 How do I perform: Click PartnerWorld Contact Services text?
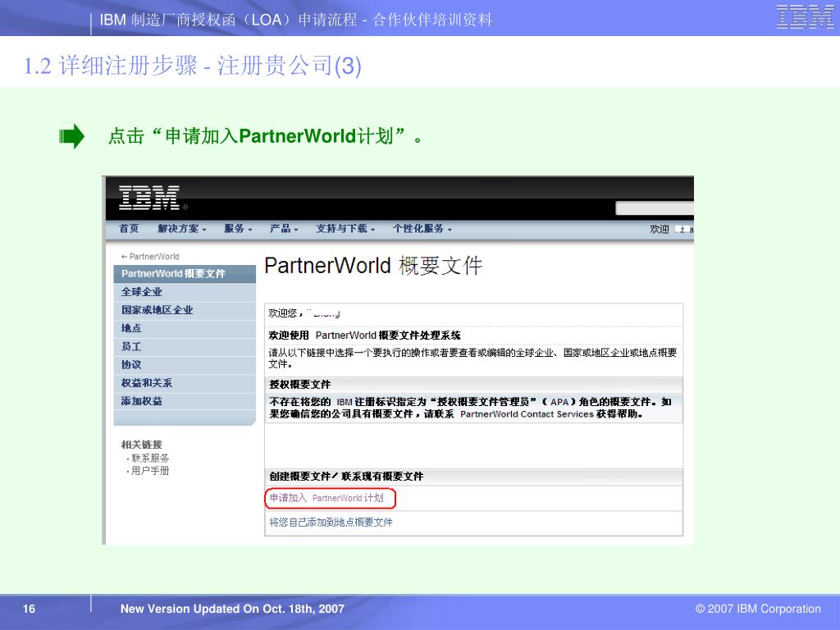[527, 414]
